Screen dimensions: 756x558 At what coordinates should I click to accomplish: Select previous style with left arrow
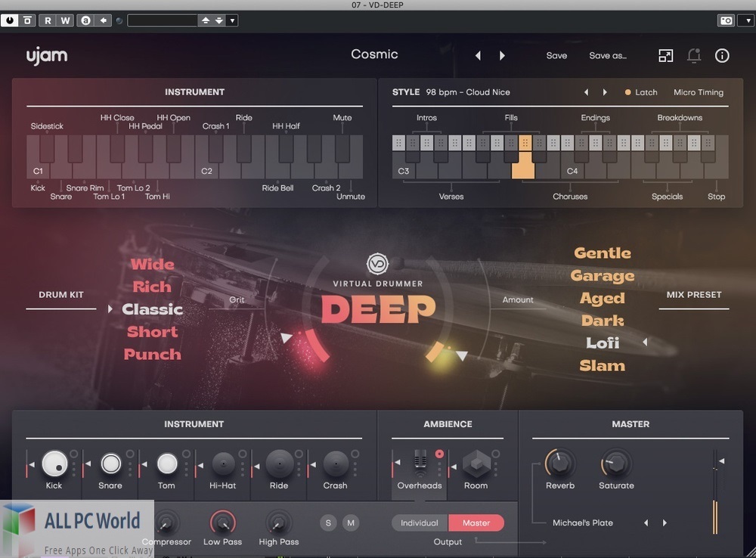pos(587,92)
